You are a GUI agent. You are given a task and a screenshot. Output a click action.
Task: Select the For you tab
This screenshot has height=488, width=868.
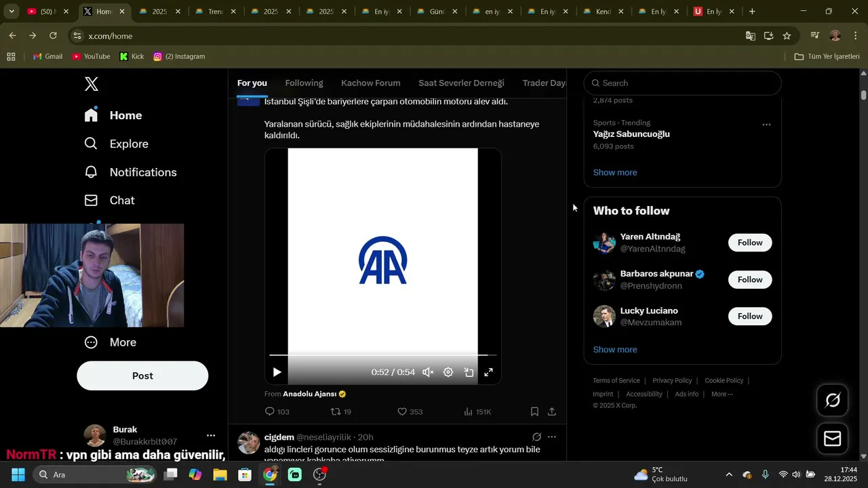[x=252, y=83]
